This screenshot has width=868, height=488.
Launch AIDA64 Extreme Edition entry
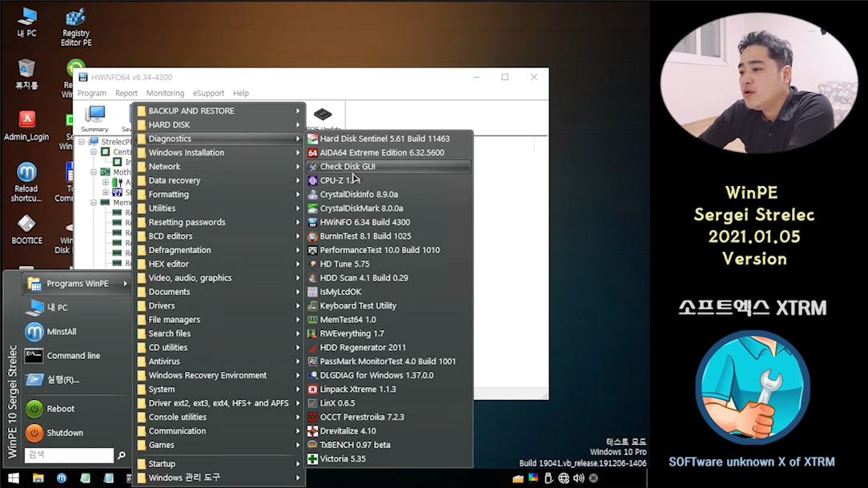coord(388,152)
